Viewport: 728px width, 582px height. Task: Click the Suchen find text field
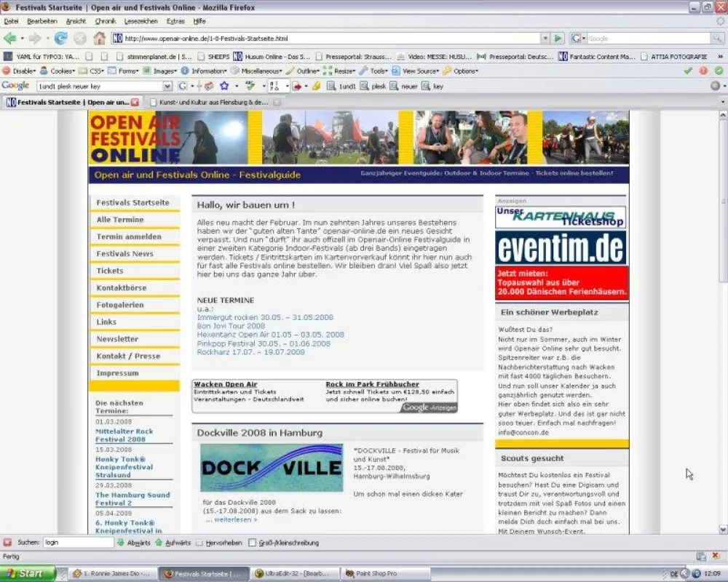pyautogui.click(x=79, y=542)
